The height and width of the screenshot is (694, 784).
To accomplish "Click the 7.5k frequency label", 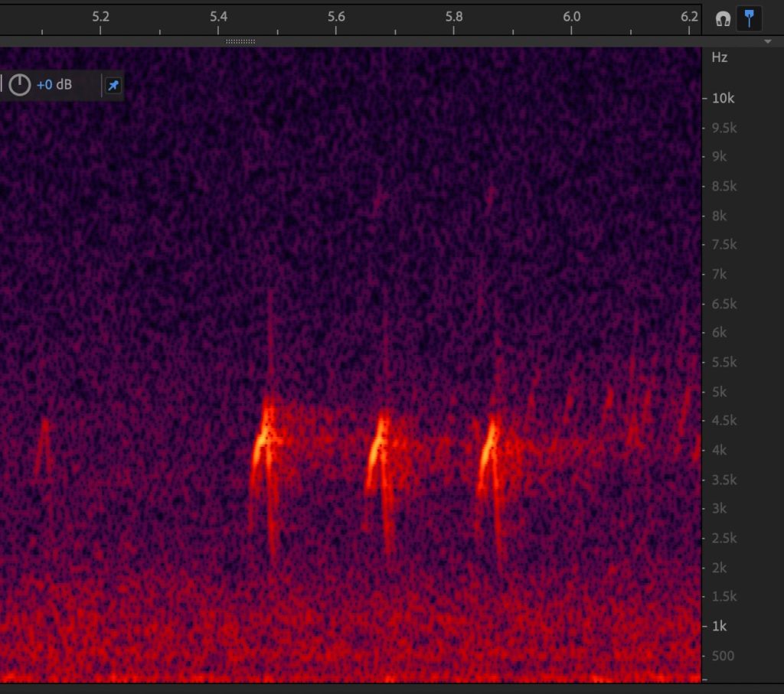I will click(724, 245).
